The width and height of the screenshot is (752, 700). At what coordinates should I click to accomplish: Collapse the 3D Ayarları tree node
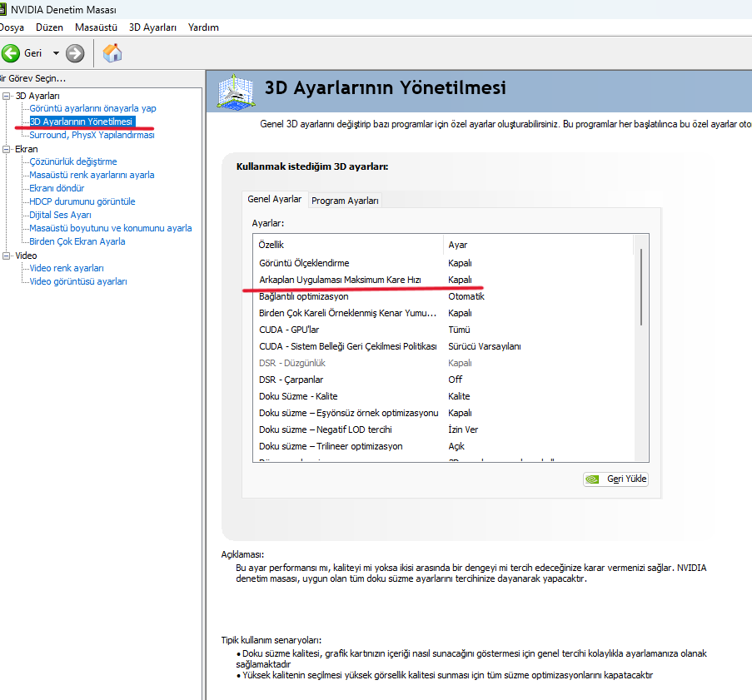click(6, 96)
